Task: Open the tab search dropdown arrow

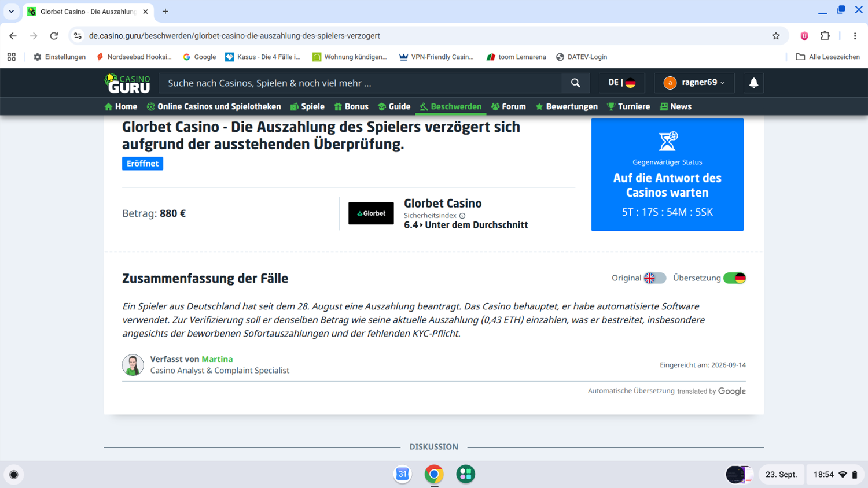Action: (11, 12)
